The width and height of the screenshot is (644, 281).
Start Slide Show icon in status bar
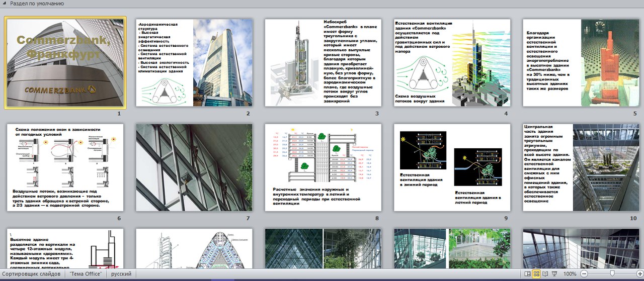(x=554, y=274)
